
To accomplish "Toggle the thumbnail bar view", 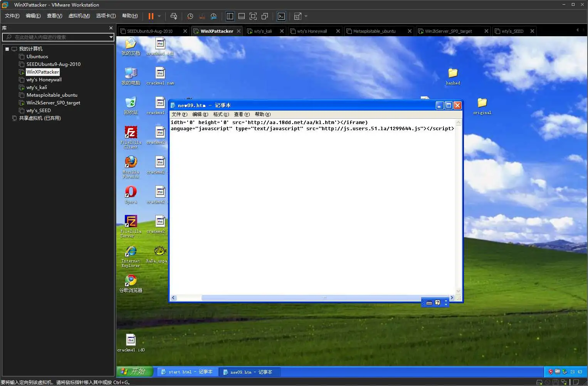I will point(242,16).
